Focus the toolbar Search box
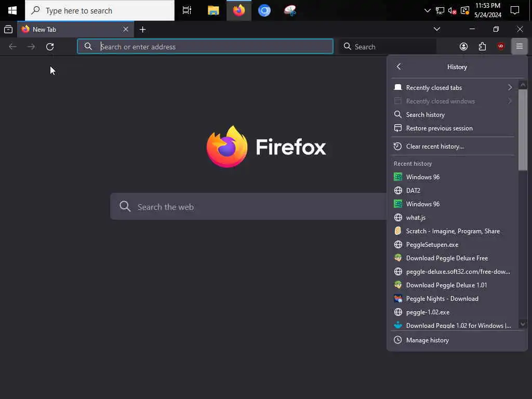 (388, 46)
